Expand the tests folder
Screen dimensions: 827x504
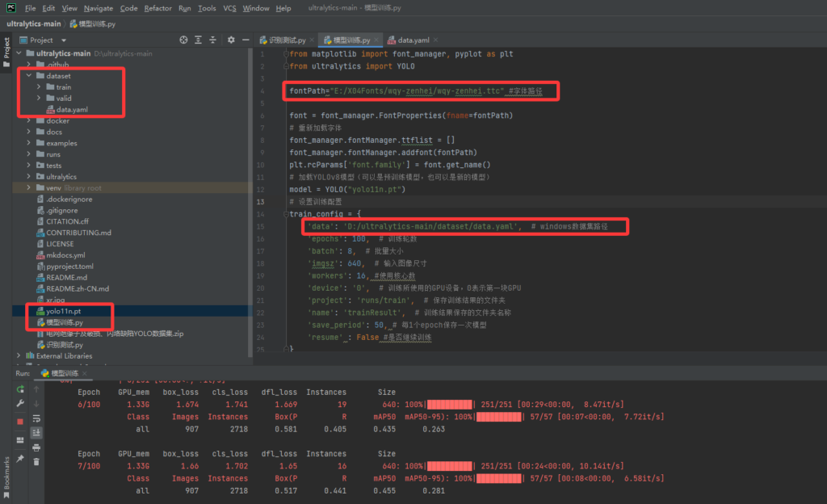pos(29,166)
